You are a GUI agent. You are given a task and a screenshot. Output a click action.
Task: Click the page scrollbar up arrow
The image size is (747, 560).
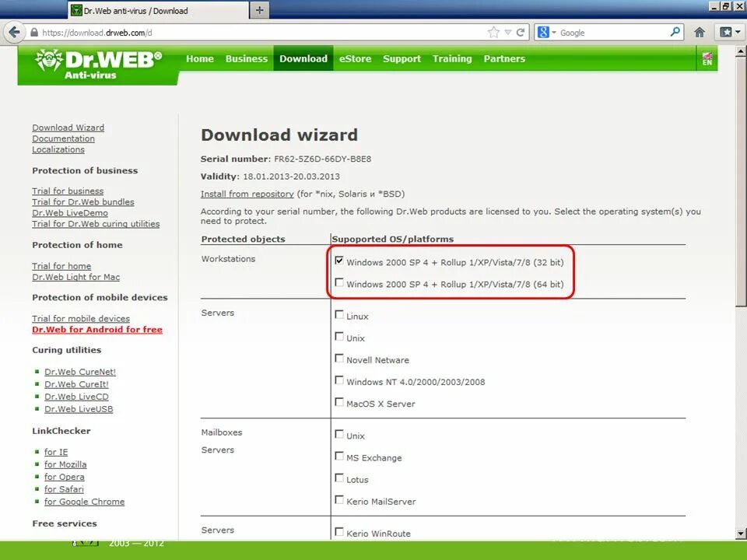tap(741, 51)
